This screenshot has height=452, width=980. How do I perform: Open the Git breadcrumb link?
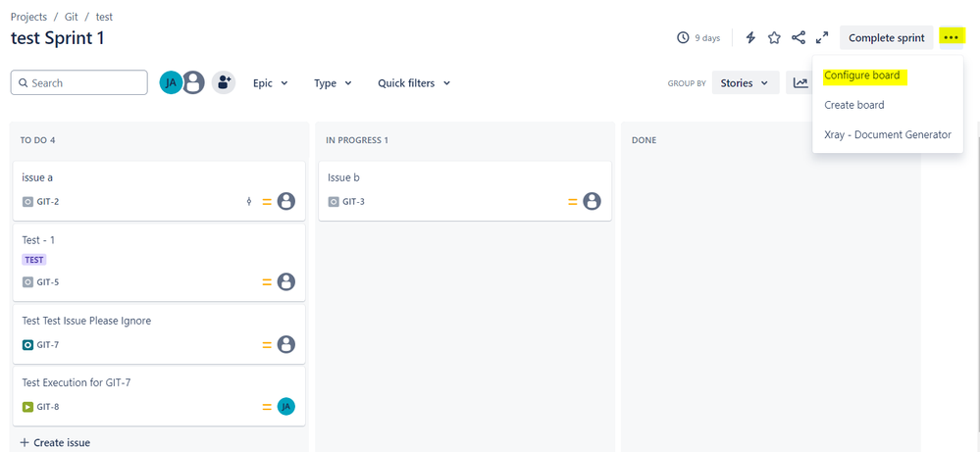click(x=72, y=17)
